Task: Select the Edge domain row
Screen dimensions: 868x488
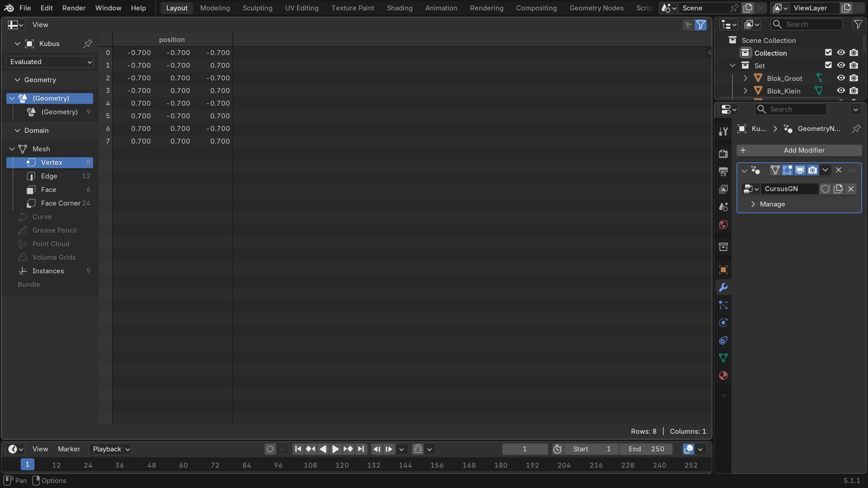Action: [50, 176]
